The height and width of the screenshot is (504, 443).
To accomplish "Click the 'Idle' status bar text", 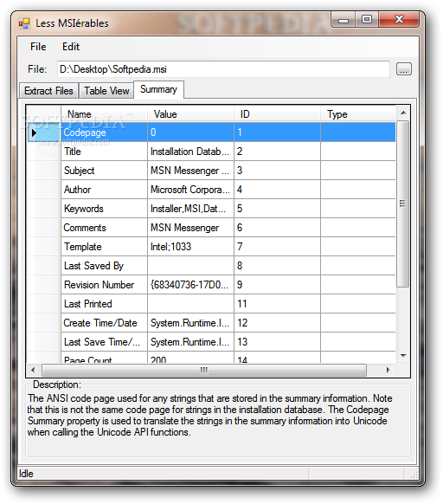I will pyautogui.click(x=26, y=474).
